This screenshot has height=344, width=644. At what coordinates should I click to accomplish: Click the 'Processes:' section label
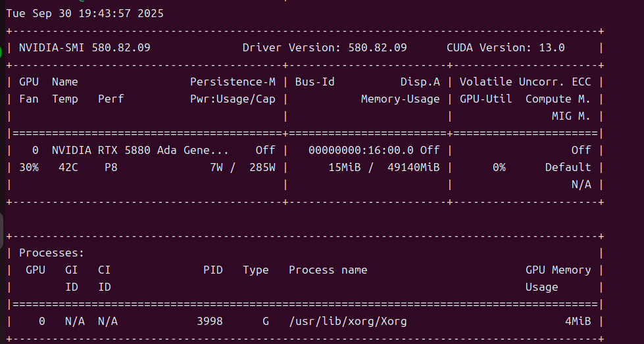52,253
